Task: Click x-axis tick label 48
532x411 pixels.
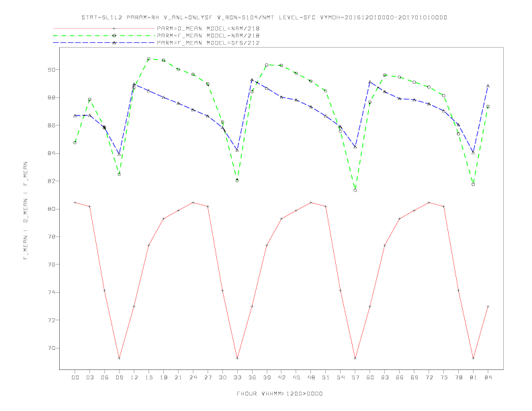Action: 311,377
